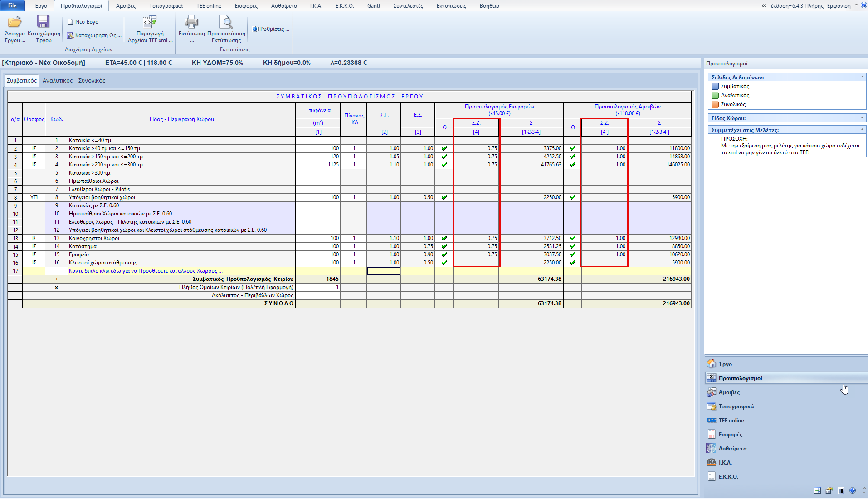Click the Save Project floppy disk icon
This screenshot has width=868, height=499.
44,22
